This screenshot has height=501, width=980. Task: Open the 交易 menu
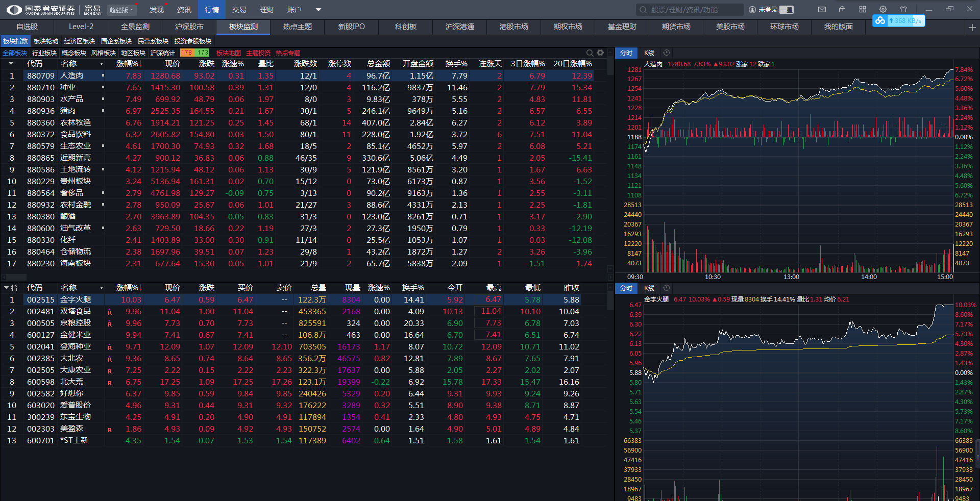tap(239, 10)
